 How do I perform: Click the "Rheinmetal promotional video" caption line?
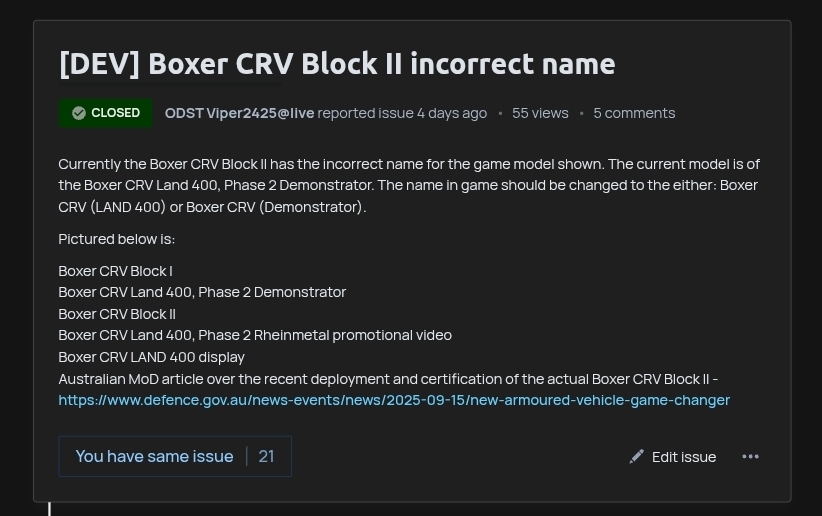tap(255, 335)
